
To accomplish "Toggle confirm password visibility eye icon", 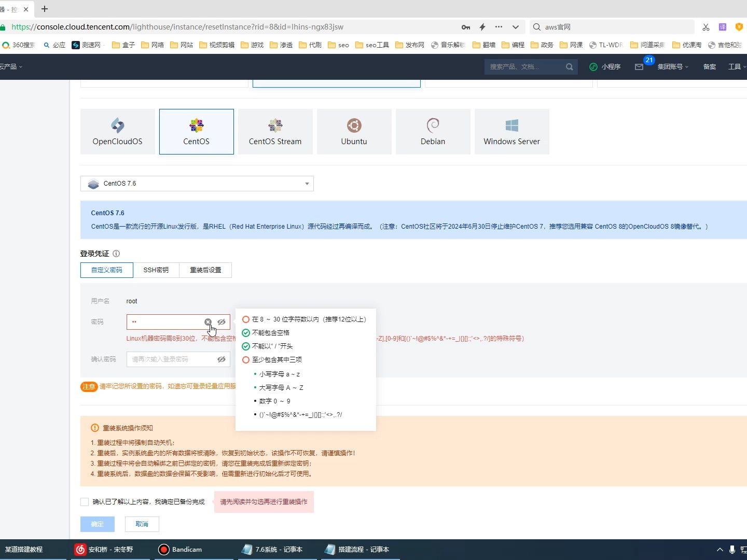I will point(222,359).
